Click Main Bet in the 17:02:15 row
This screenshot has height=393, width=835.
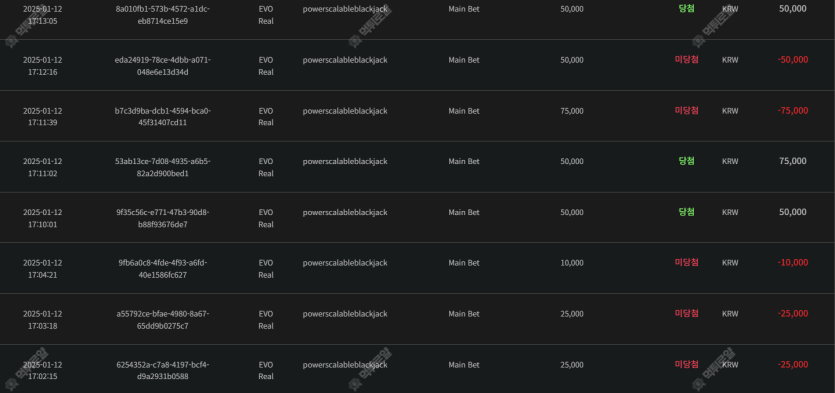(x=464, y=365)
